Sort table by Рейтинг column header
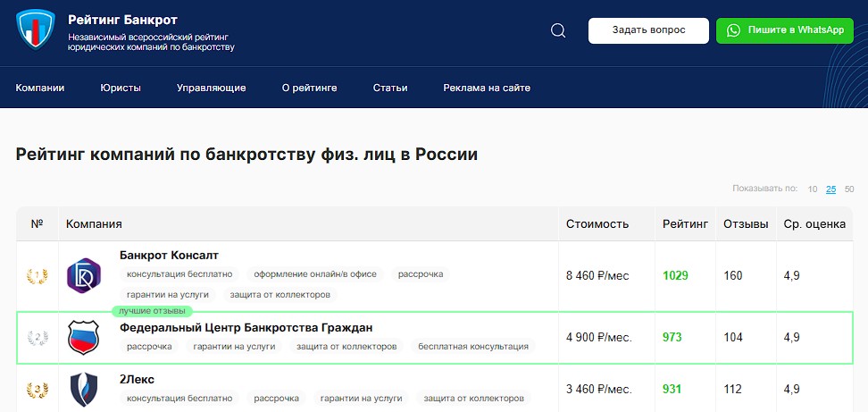This screenshot has width=868, height=412. click(685, 224)
